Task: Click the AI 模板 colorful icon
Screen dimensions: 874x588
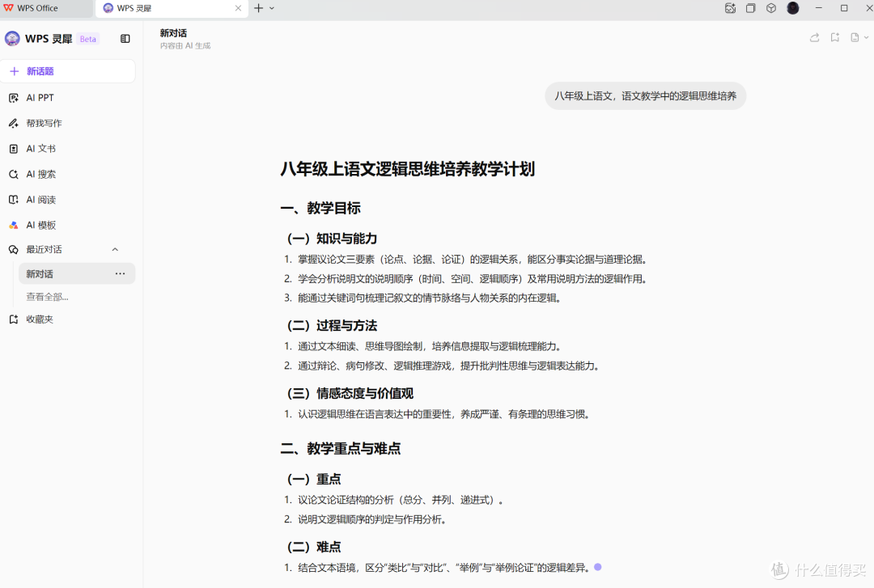Action: click(14, 225)
